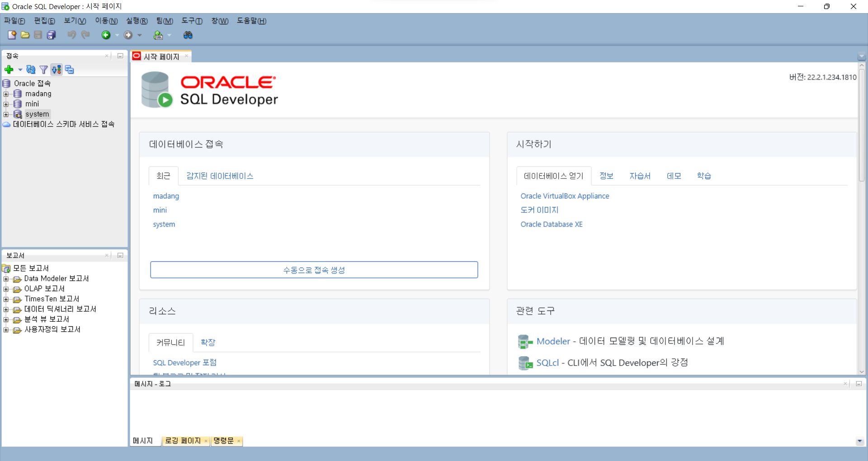
Task: Open the 파일(F) menu
Action: coord(14,21)
